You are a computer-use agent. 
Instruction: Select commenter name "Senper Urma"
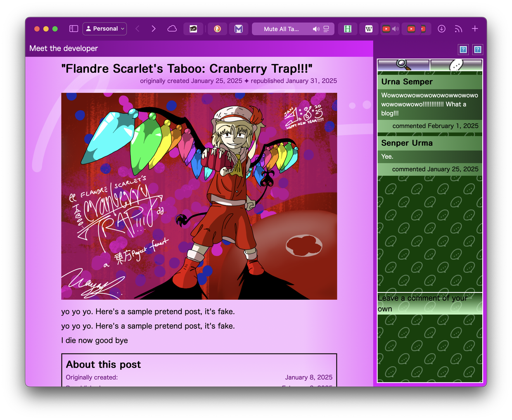tap(407, 143)
